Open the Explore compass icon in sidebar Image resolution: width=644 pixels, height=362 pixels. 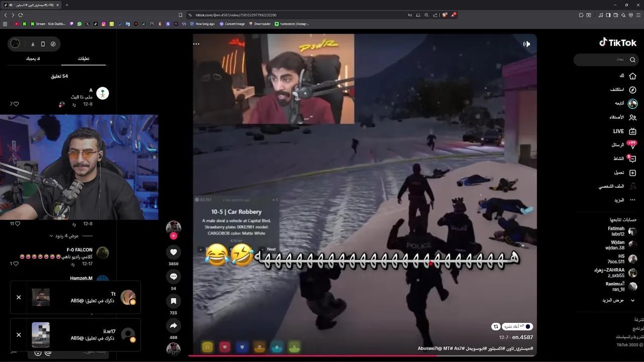tap(633, 89)
